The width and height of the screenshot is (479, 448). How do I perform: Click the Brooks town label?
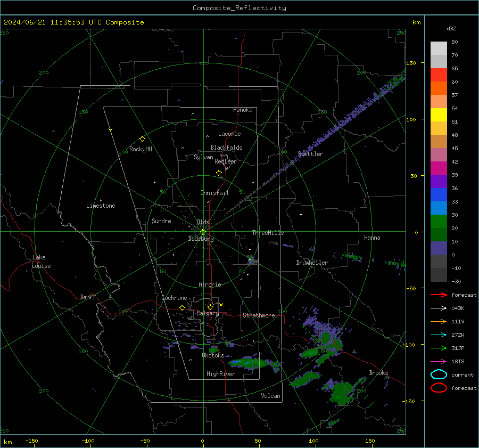pyautogui.click(x=378, y=373)
